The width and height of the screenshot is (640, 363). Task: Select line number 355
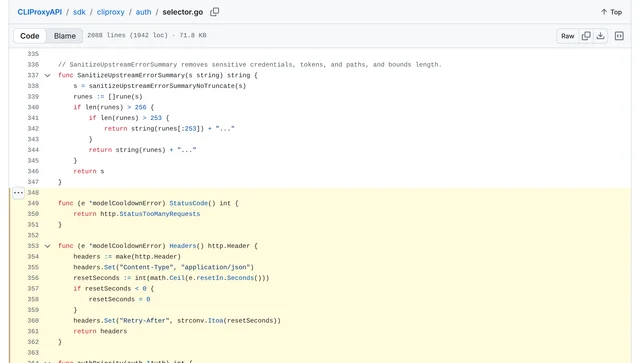(33, 267)
